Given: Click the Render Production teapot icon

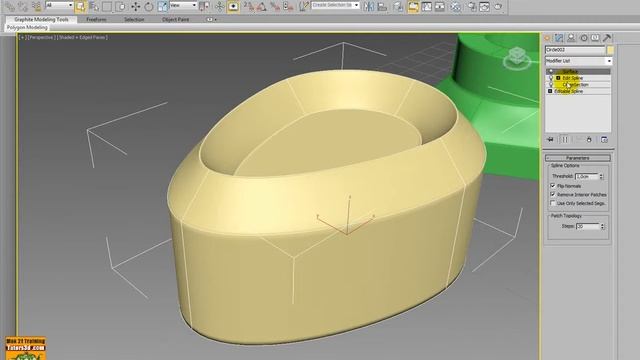Looking at the screenshot, I should 498,6.
